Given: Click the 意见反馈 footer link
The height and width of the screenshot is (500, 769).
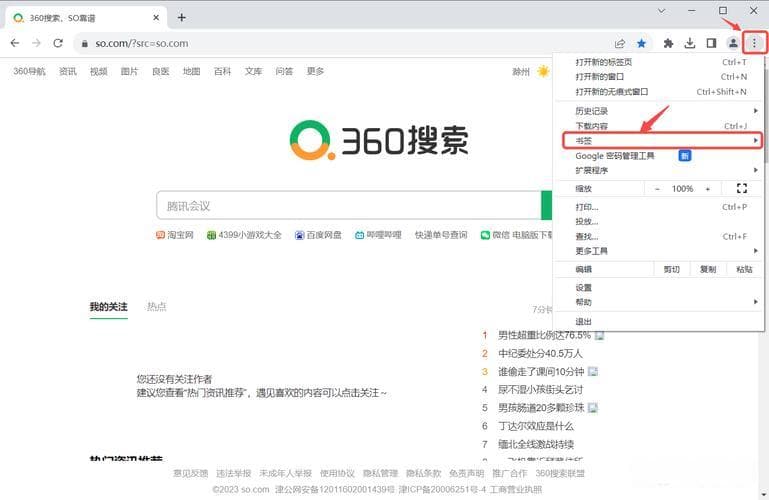Looking at the screenshot, I should 191,474.
